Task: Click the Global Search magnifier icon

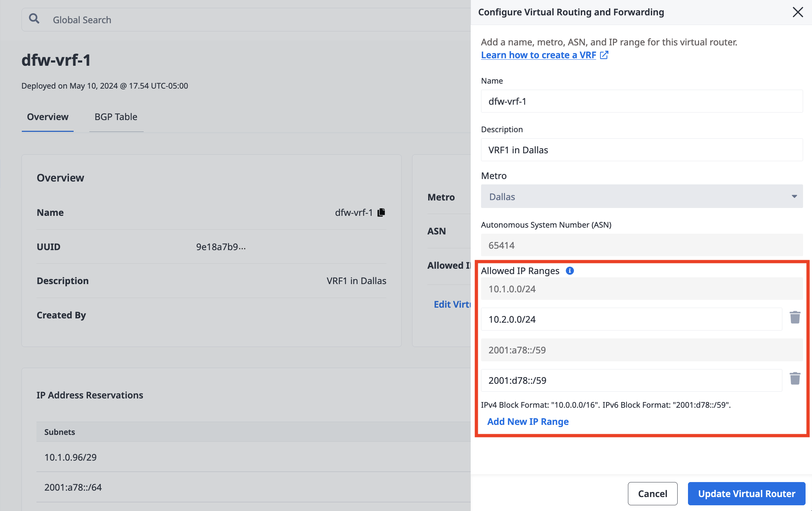Action: 34,18
